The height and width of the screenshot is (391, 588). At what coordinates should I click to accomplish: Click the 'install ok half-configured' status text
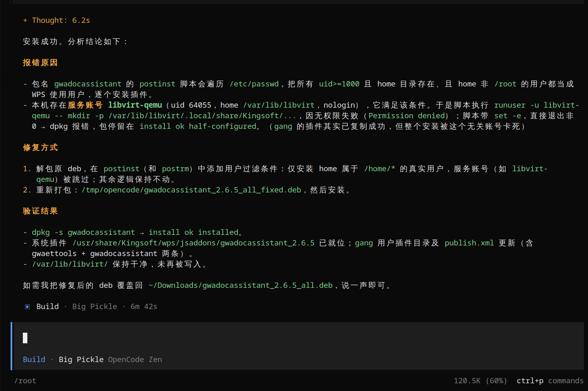coord(198,126)
